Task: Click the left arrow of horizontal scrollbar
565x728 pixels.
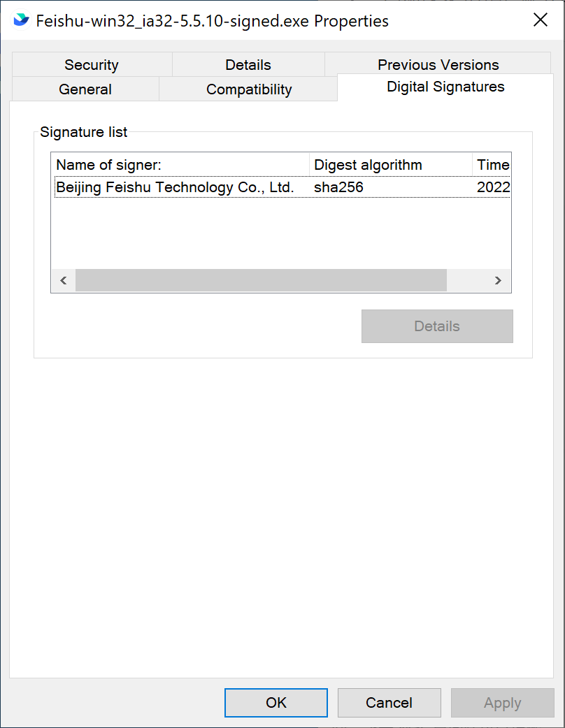Action: tap(63, 281)
